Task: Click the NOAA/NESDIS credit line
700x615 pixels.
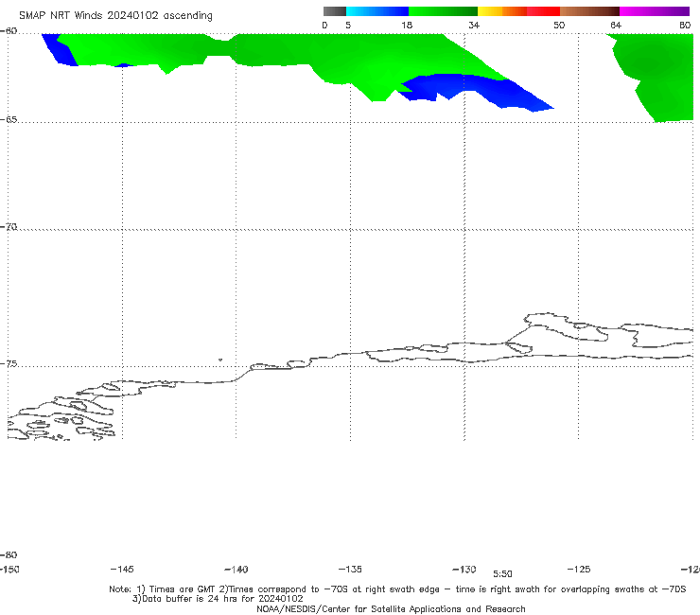Action: tap(391, 608)
